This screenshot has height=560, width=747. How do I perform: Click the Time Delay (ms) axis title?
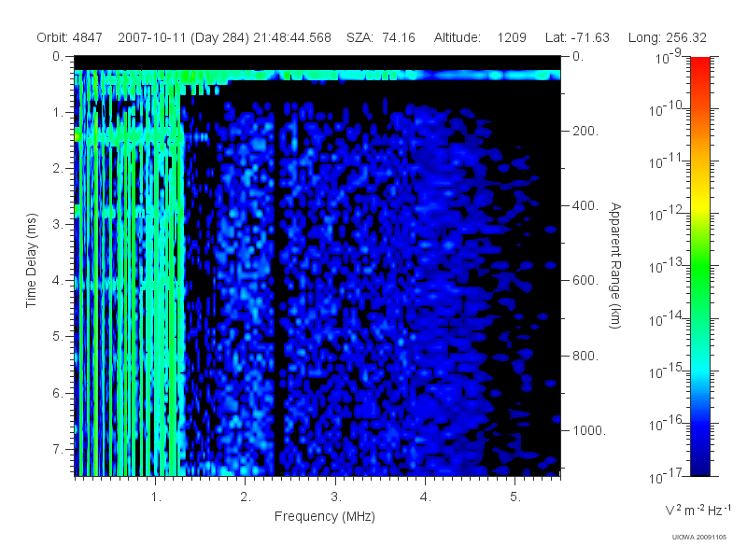(32, 260)
